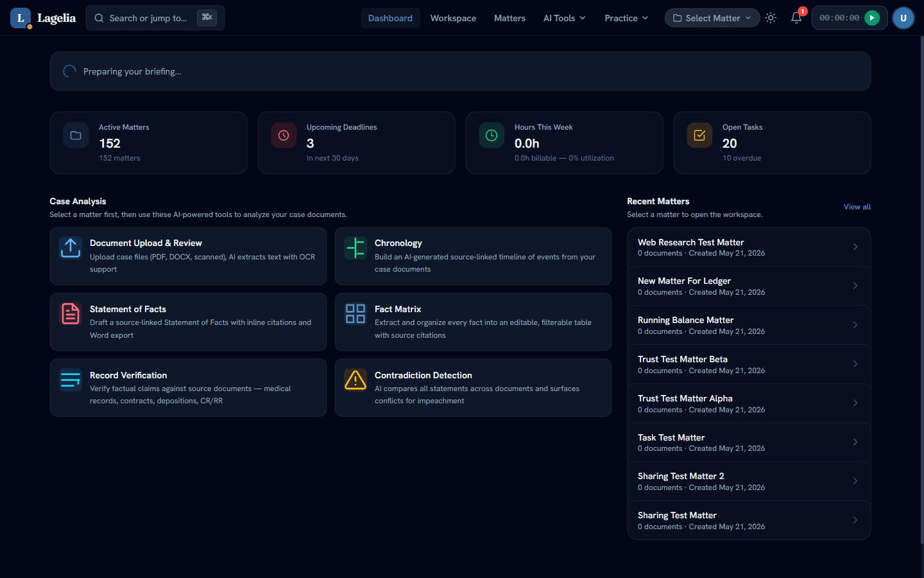Click the chevron for Task Test Matter

click(855, 442)
